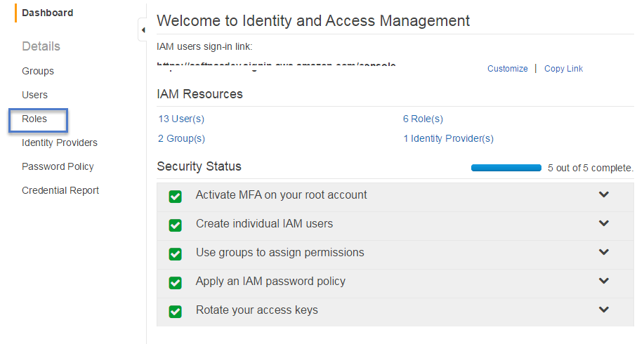Click the green check for Use groups to assign permissions
Screen dimensions: 644x344
(x=176, y=254)
